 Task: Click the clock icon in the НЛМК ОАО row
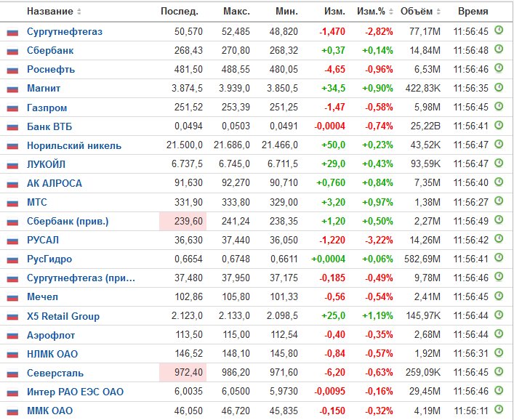[x=499, y=352]
